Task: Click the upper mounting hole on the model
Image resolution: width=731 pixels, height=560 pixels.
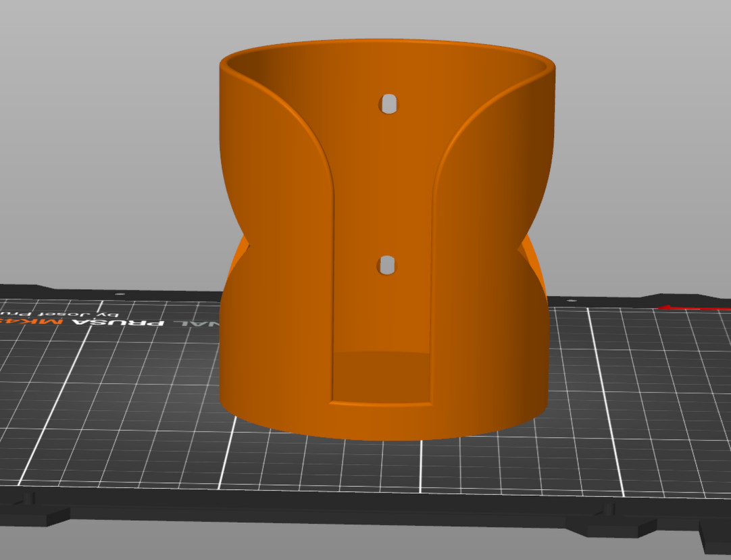Action: click(x=388, y=104)
